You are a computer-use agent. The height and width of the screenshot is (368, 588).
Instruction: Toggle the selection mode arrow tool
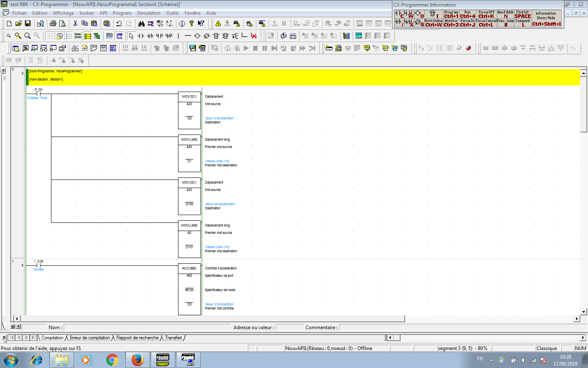pos(131,36)
